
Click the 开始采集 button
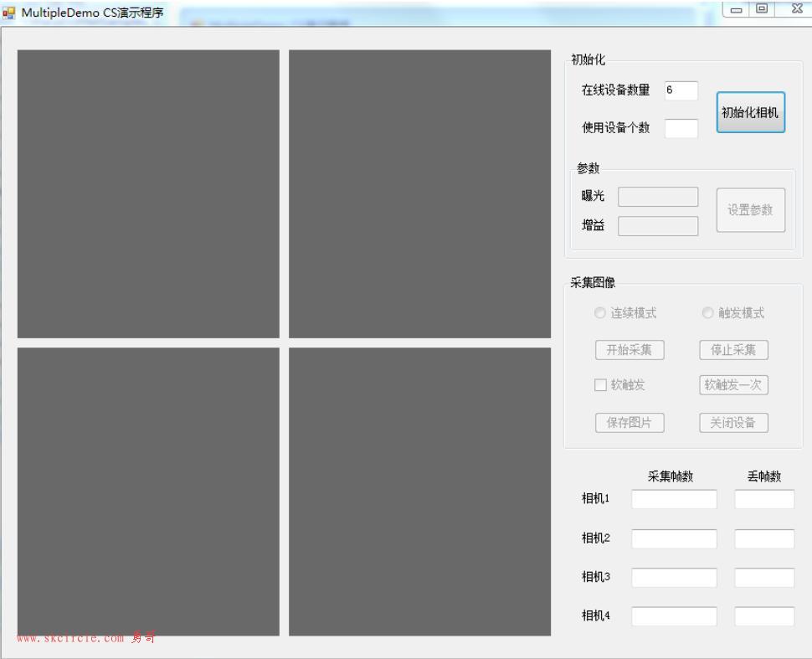point(630,350)
